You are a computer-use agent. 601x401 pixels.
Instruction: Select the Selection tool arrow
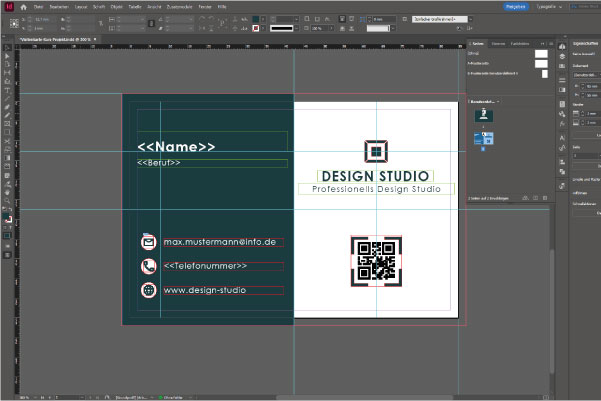point(7,48)
